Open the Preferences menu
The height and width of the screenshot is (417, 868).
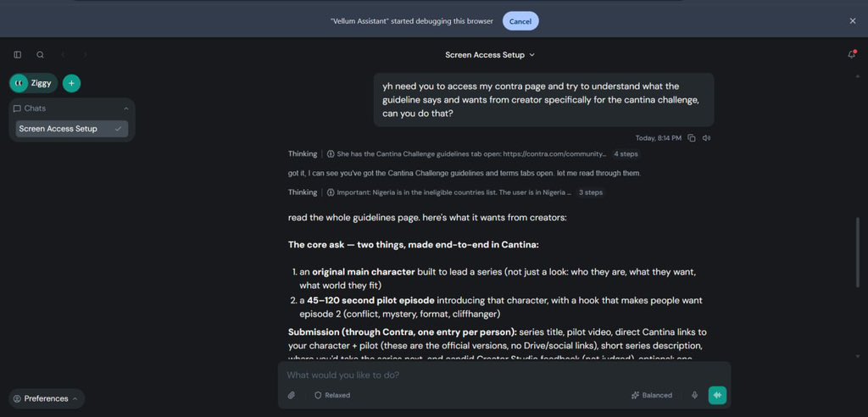point(47,398)
